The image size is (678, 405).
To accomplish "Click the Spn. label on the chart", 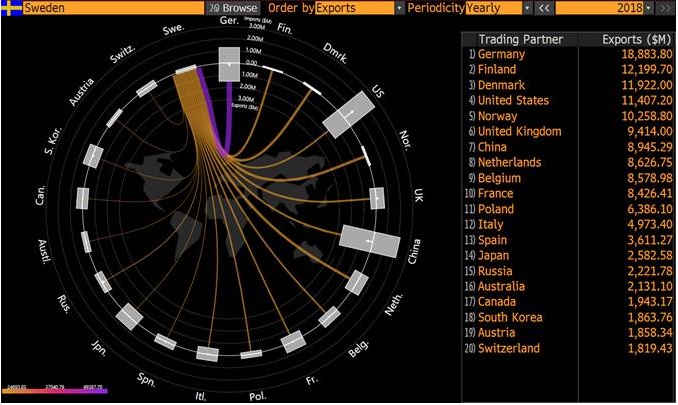I will click(x=146, y=379).
